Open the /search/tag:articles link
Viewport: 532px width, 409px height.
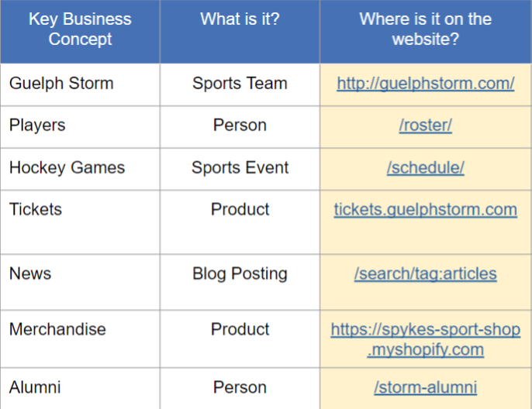click(x=425, y=273)
